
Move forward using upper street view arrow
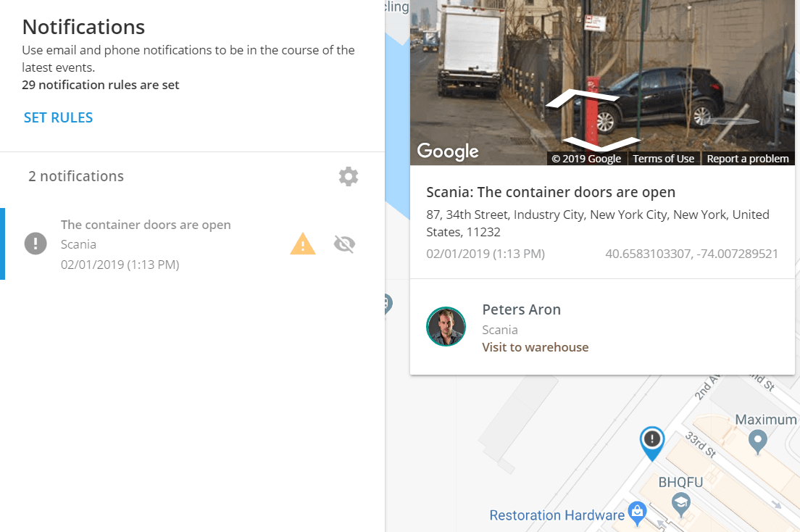pyautogui.click(x=582, y=99)
